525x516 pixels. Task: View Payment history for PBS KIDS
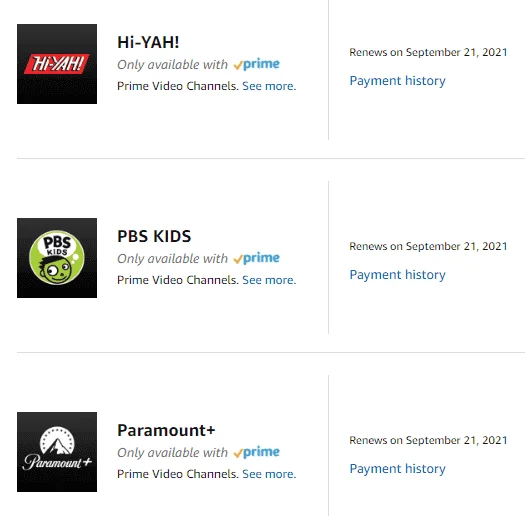click(397, 275)
